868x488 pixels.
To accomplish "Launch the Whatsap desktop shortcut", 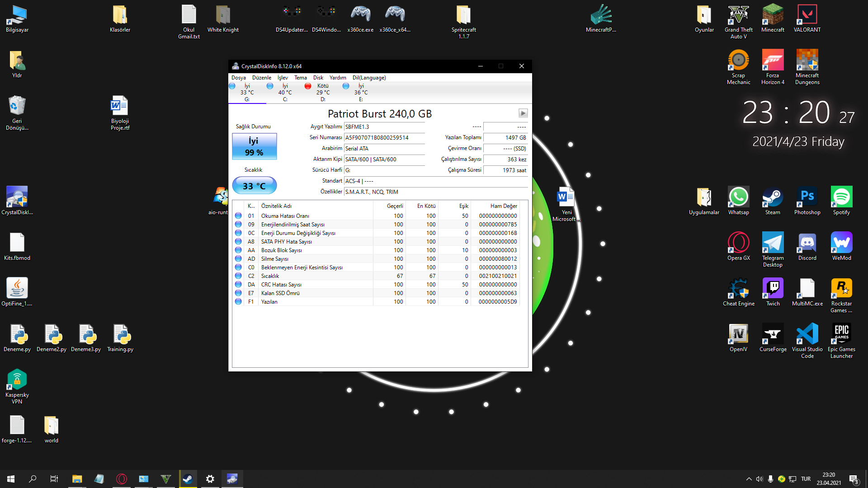I will [738, 201].
